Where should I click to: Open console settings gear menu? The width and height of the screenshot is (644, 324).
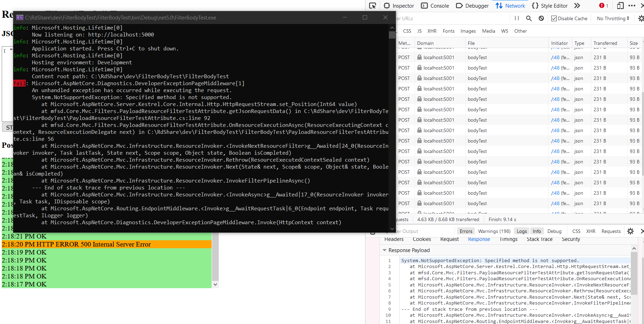631,231
